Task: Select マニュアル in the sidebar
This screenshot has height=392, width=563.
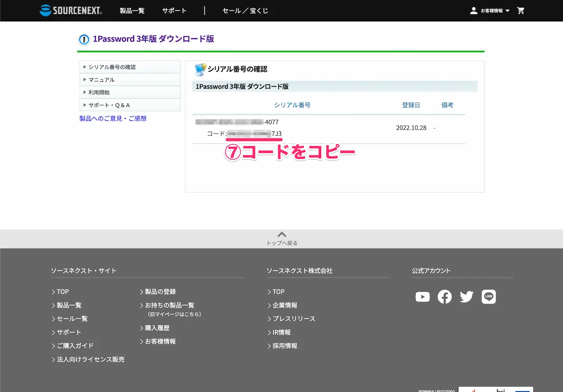Action: click(130, 80)
